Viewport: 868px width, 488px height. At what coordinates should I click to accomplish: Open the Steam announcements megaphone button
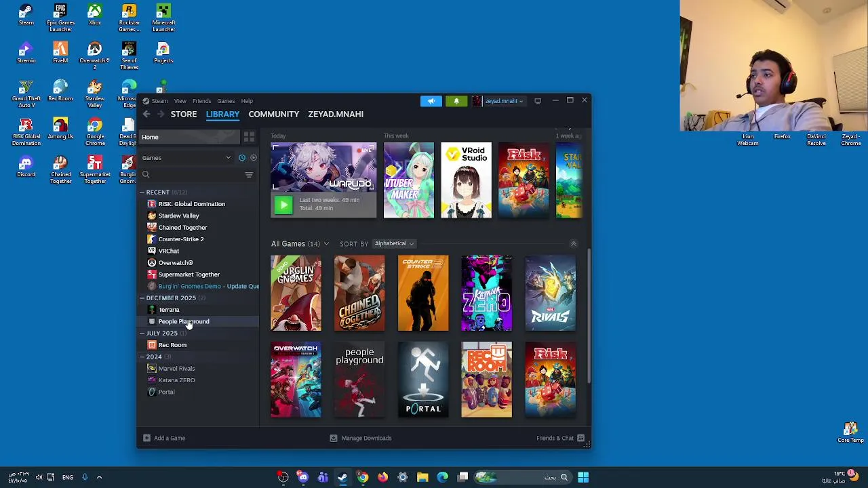[x=431, y=101]
